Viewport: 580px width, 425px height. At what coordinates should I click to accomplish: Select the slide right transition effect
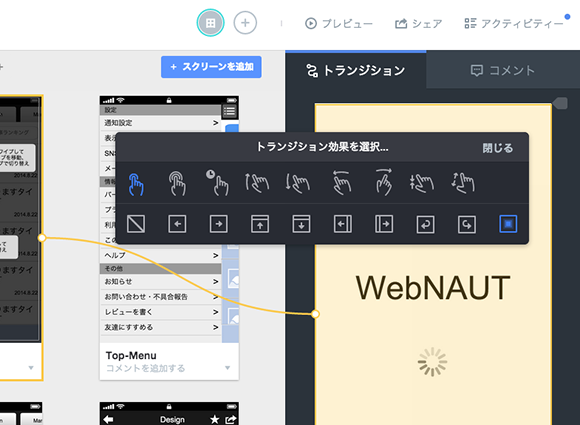pos(219,224)
